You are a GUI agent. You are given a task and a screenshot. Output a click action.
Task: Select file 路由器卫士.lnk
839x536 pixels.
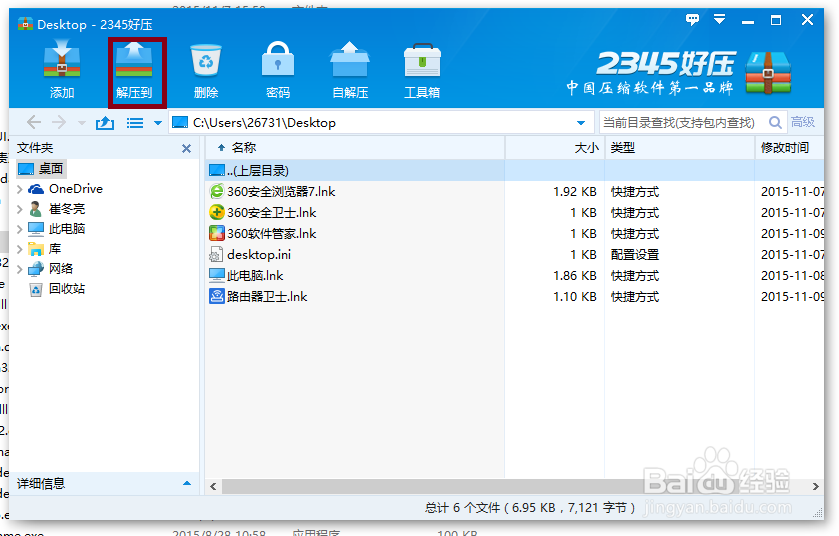[x=267, y=296]
